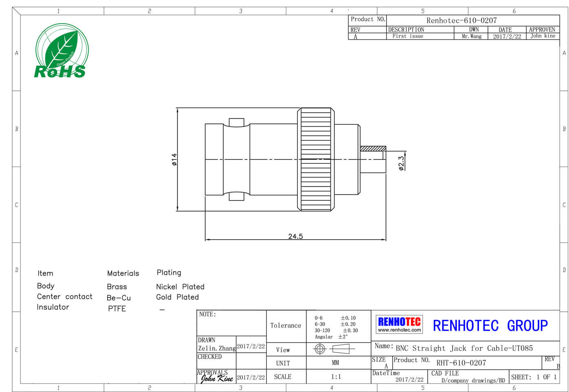569x392 pixels.
Task: Click the hatched cable pin section
Action: (373, 149)
